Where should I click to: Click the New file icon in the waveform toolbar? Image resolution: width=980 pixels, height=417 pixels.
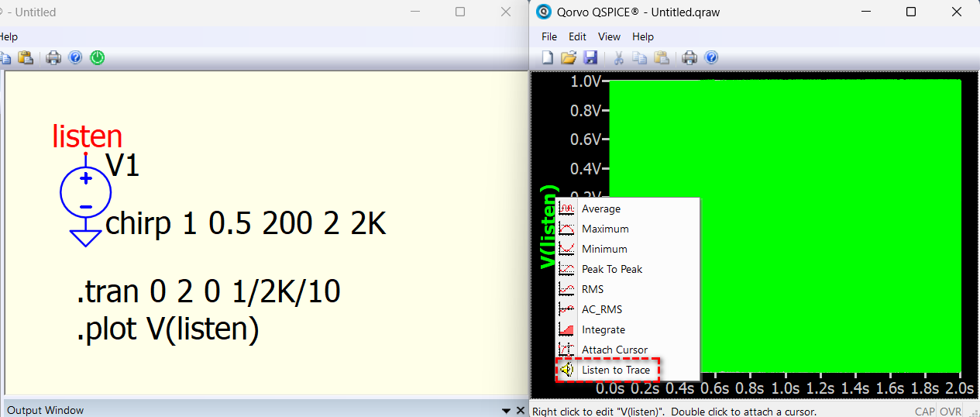click(547, 57)
